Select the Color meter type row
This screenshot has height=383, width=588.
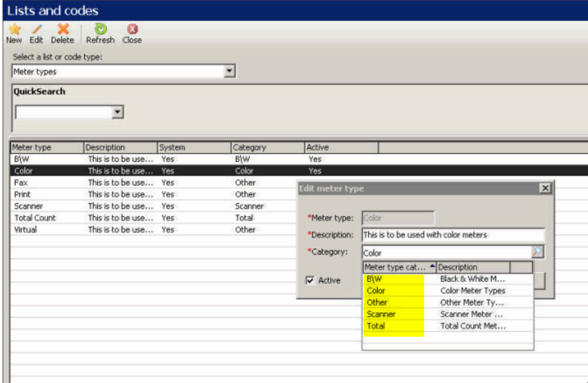299,171
